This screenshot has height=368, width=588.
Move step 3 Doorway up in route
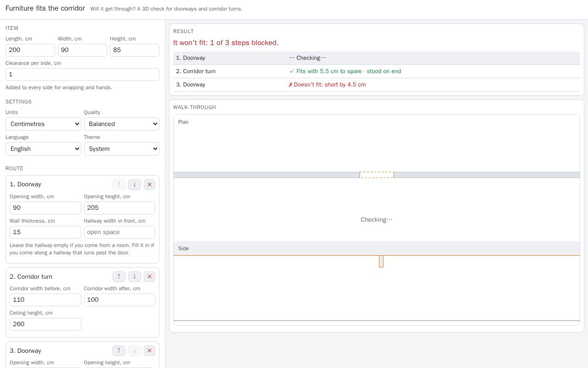119,351
